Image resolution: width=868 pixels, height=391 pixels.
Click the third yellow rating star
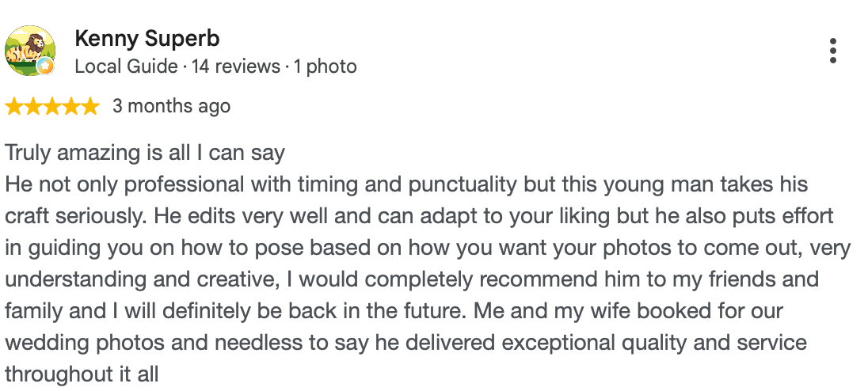tap(52, 106)
